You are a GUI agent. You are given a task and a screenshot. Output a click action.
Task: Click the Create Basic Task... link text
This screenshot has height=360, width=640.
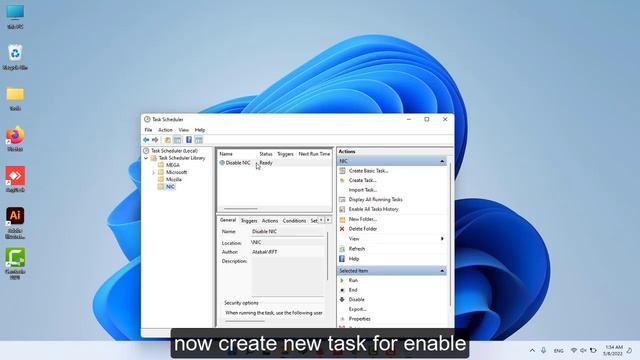pos(369,171)
